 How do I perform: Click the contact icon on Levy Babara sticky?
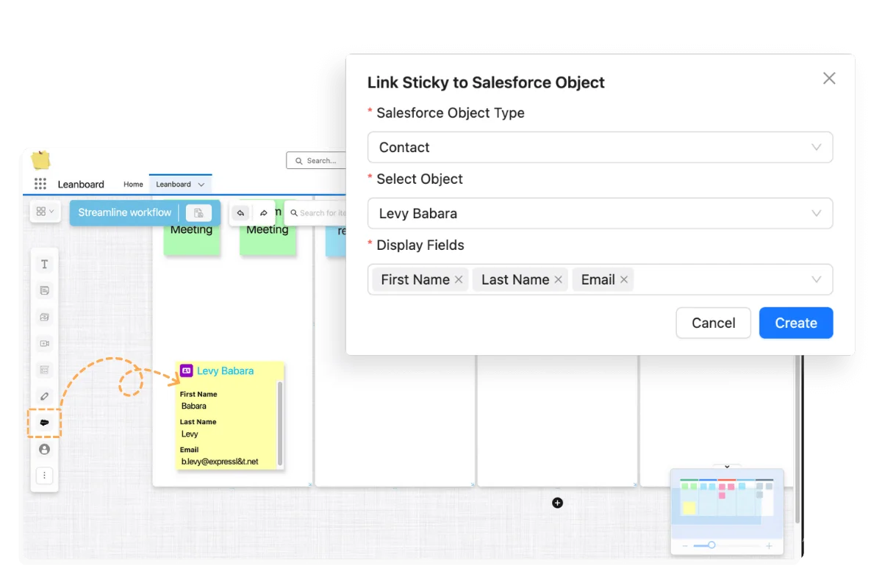coord(187,370)
